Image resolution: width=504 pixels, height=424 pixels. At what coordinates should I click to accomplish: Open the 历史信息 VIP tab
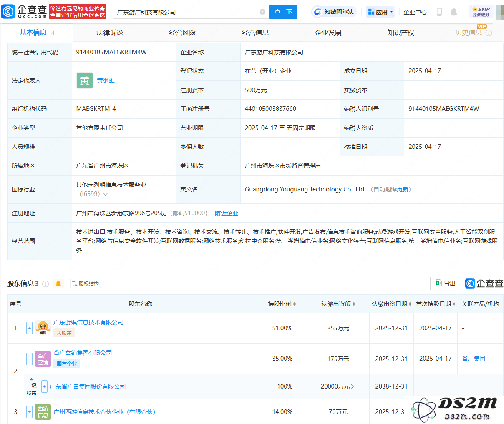point(468,33)
